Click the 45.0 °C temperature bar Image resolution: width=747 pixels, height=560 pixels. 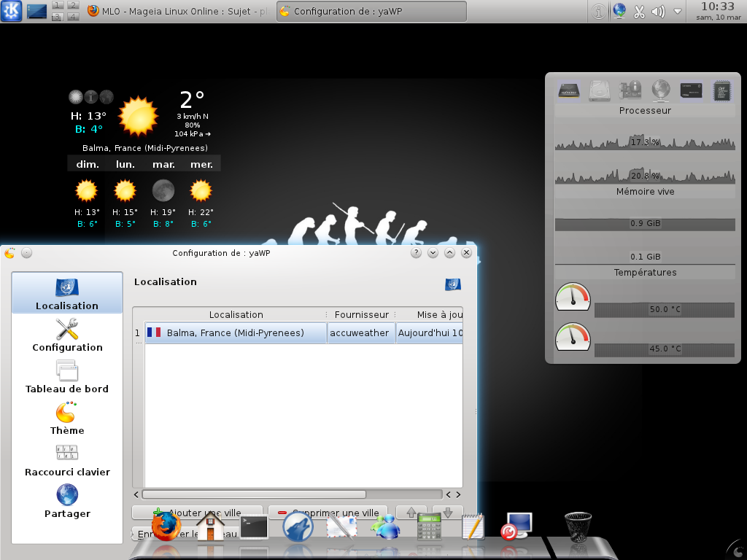click(664, 349)
